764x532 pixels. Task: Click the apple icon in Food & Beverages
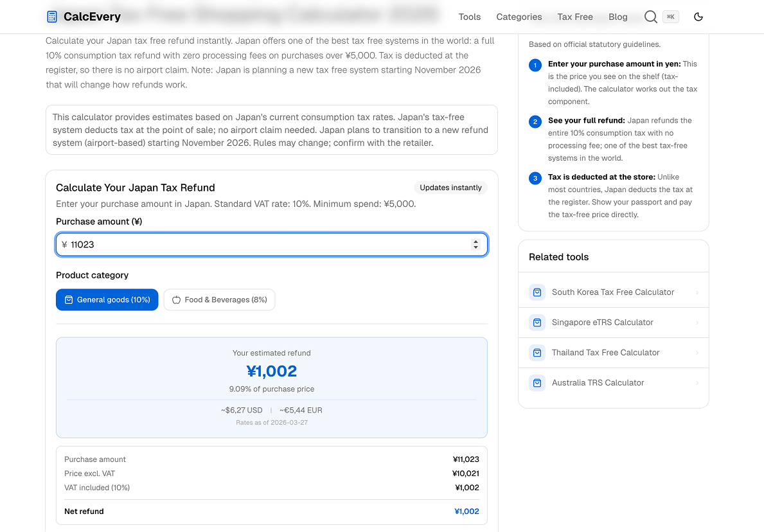(x=177, y=299)
